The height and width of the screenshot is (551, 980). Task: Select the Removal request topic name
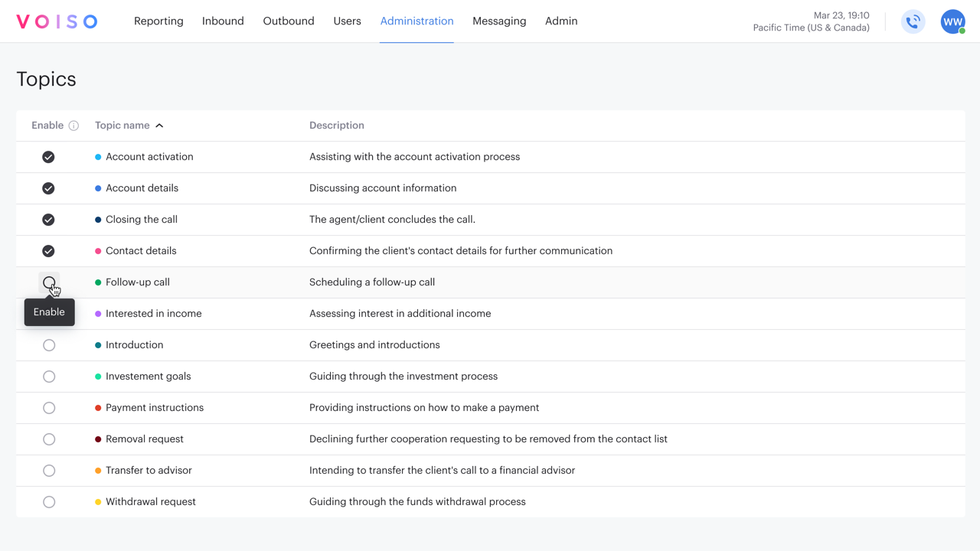click(145, 439)
